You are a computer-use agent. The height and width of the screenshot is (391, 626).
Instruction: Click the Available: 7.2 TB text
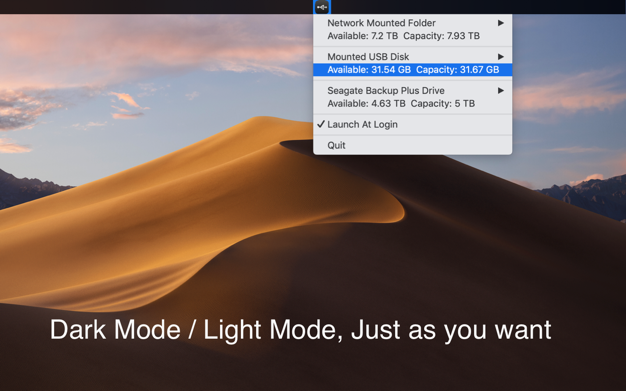coord(363,36)
